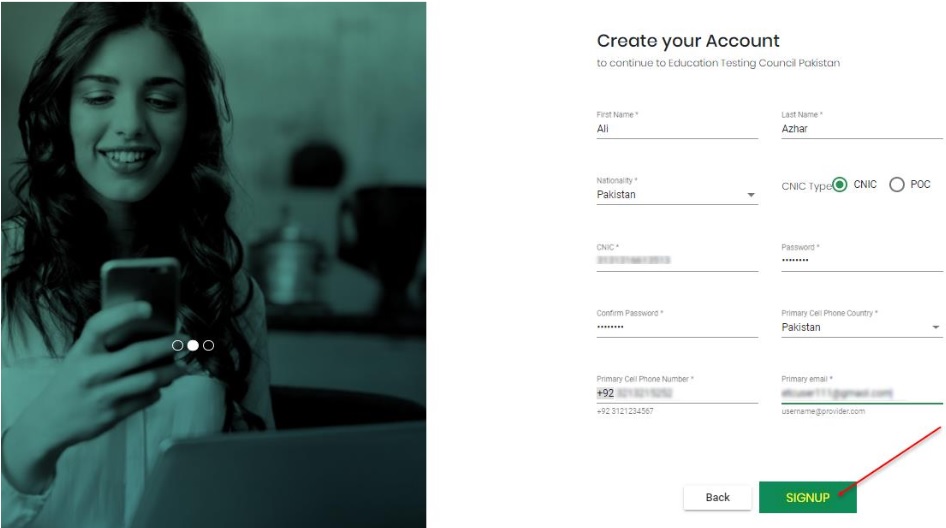This screenshot has height=528, width=946.
Task: Focus the Confirm Password field
Action: (677, 327)
